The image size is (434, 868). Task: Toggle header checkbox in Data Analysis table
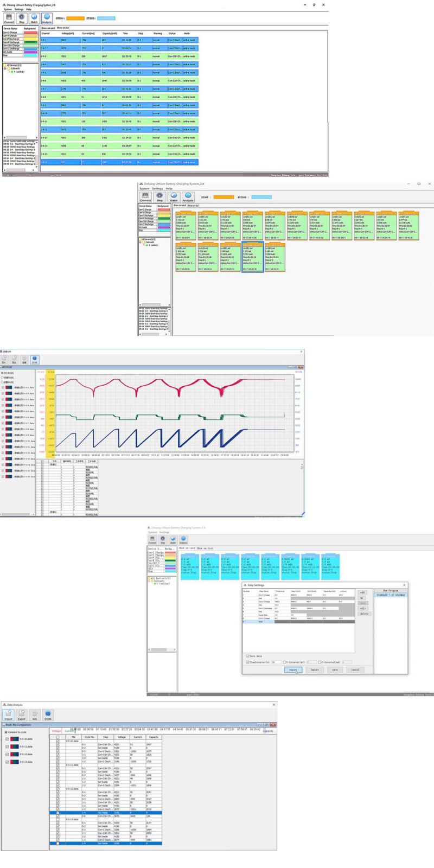(x=58, y=737)
